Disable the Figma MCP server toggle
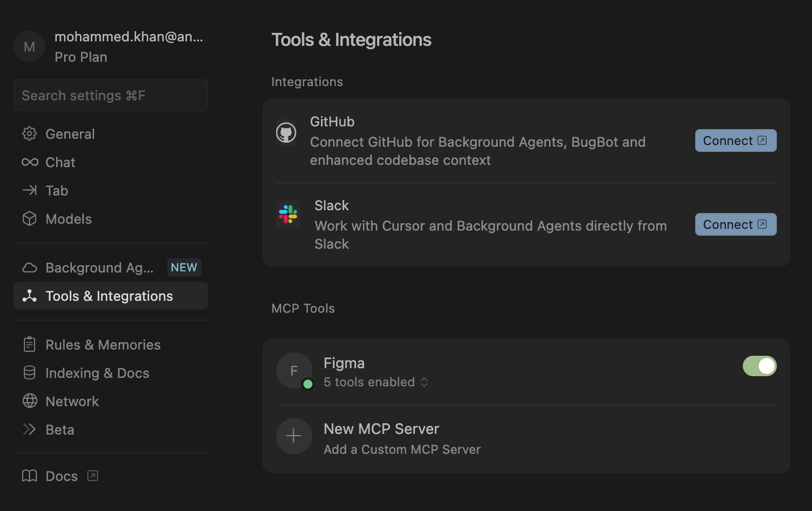The height and width of the screenshot is (511, 812). tap(759, 366)
